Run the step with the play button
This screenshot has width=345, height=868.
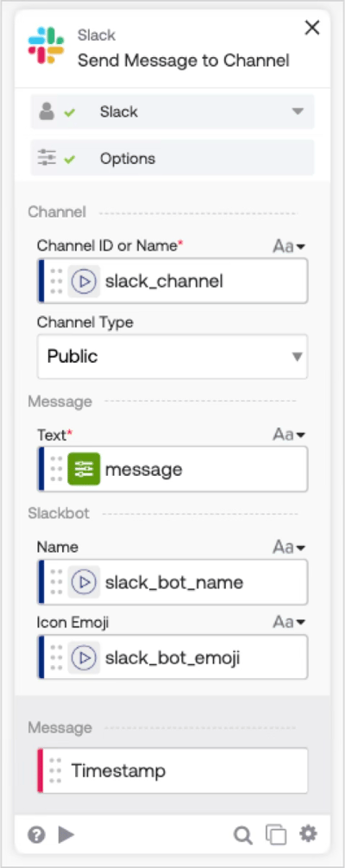pos(66,834)
